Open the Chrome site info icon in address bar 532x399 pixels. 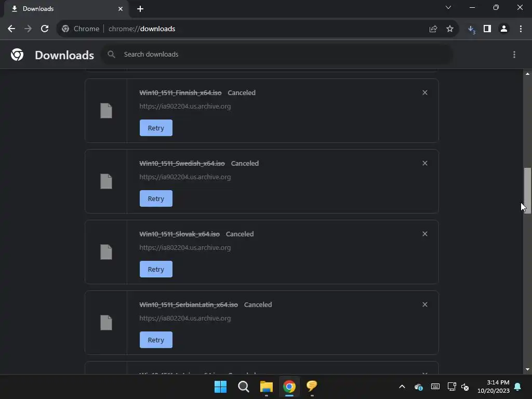(65, 29)
